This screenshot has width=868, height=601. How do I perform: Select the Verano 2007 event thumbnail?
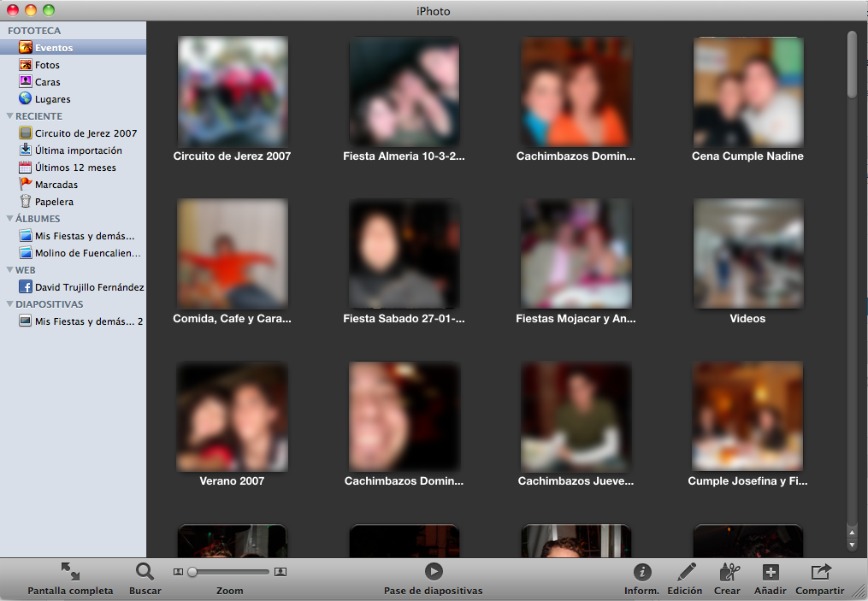pos(233,416)
